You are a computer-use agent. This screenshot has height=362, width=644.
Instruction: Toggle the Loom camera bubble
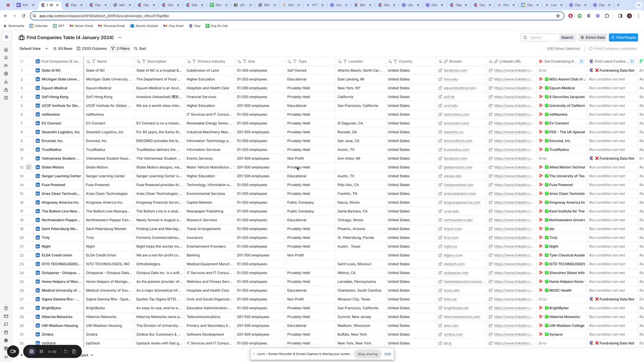pos(13,351)
